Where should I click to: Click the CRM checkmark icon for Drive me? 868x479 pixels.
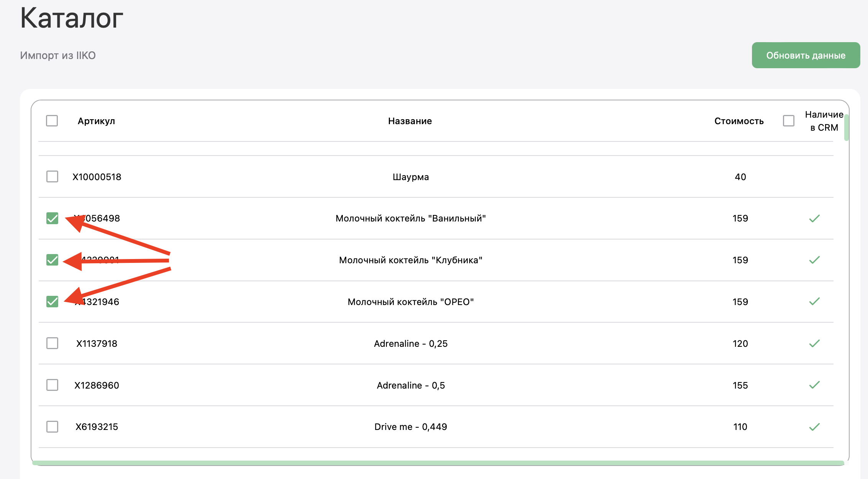pyautogui.click(x=814, y=427)
